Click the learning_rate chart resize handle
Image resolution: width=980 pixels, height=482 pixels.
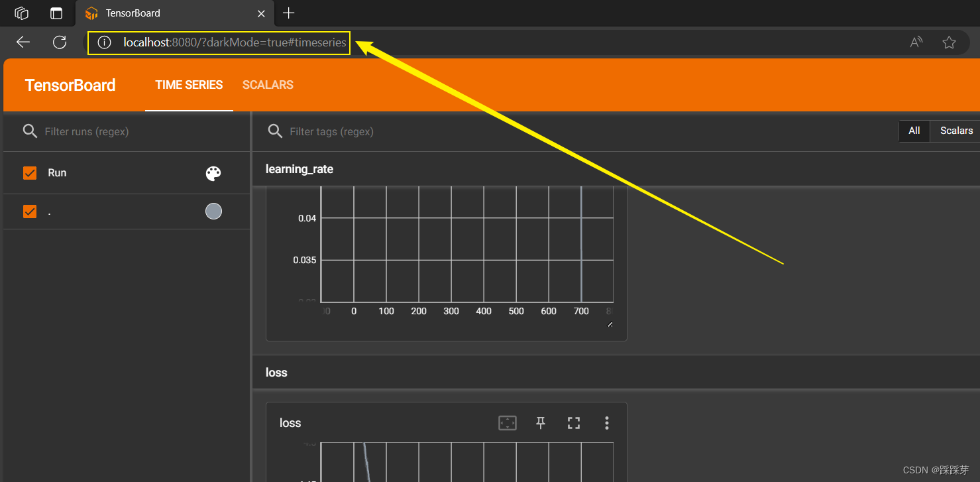[x=610, y=324]
